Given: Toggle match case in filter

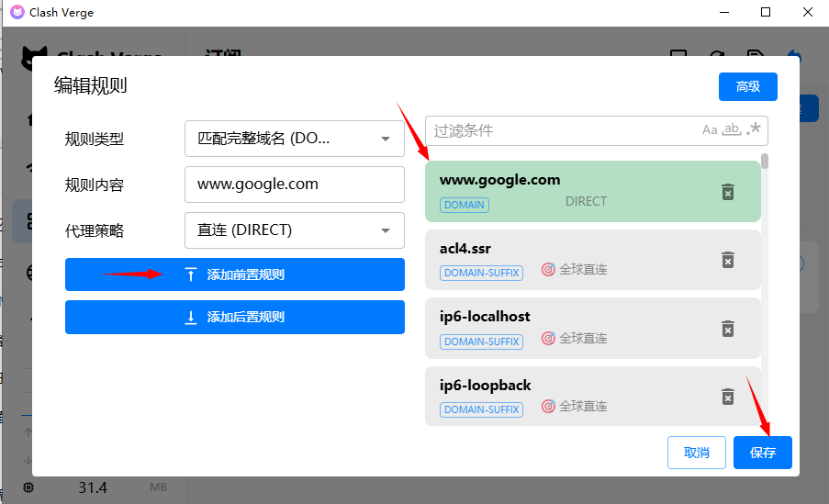Looking at the screenshot, I should [x=710, y=129].
